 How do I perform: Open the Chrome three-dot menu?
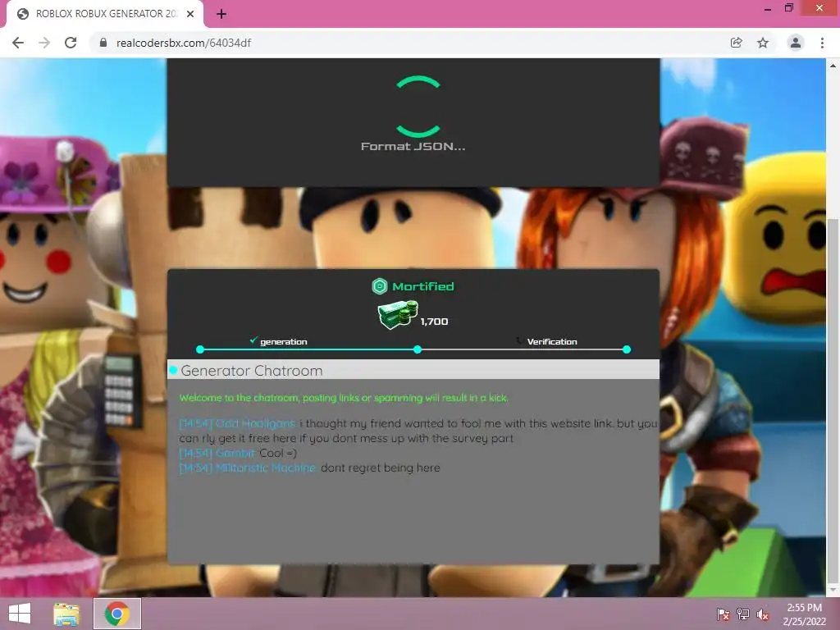[822, 43]
